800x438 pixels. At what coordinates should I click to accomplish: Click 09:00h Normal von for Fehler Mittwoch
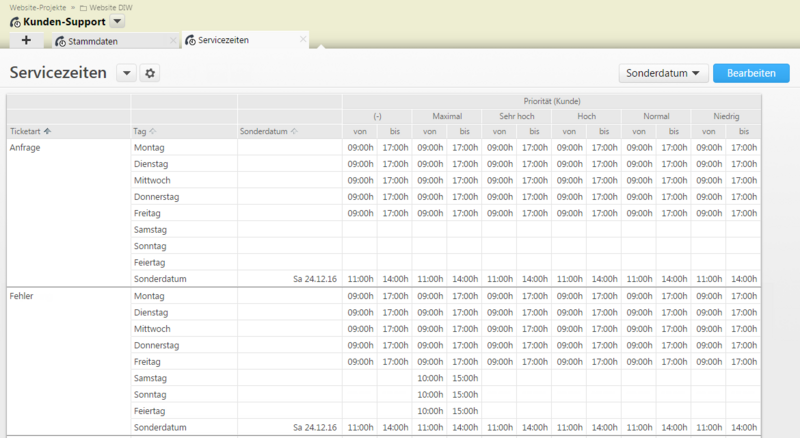pos(639,329)
